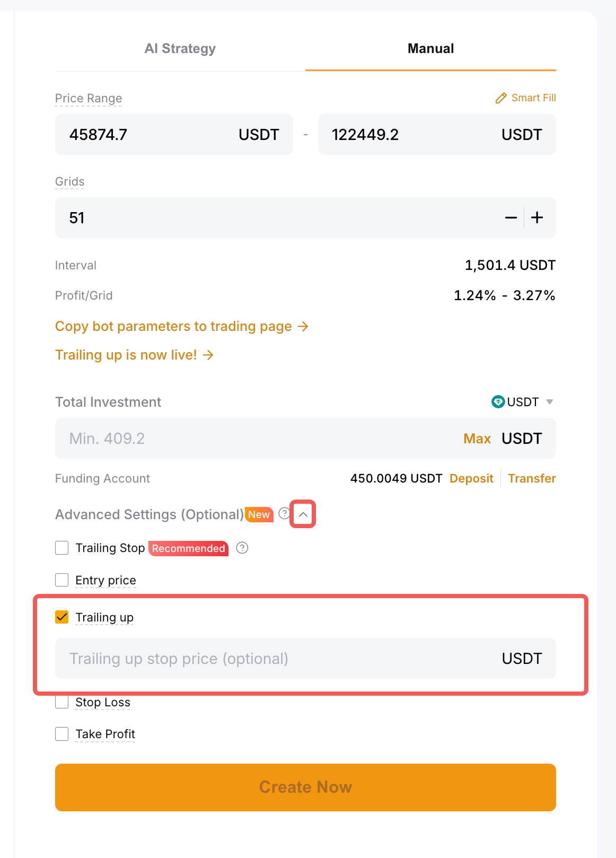Click the green USDT coin icon
The image size is (616, 858).
point(498,402)
